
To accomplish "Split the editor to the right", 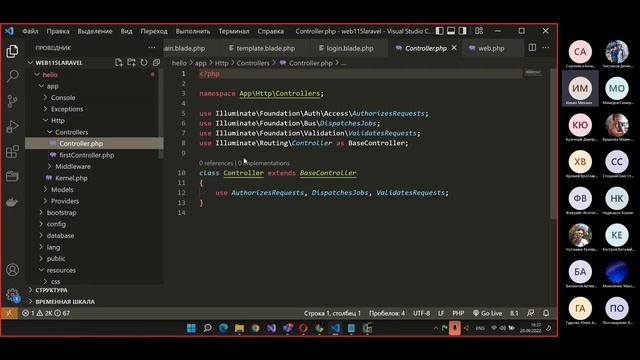I will (532, 48).
